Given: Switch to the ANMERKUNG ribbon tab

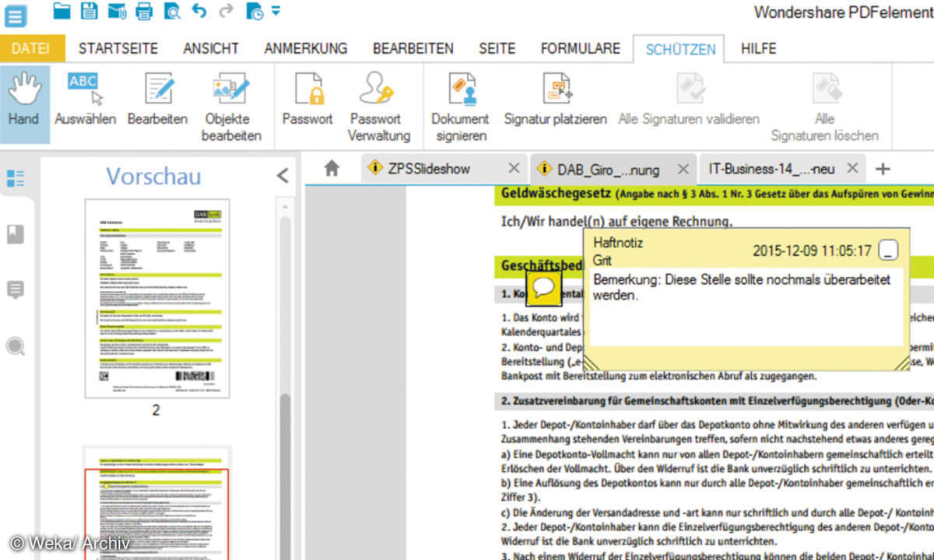Looking at the screenshot, I should [306, 48].
